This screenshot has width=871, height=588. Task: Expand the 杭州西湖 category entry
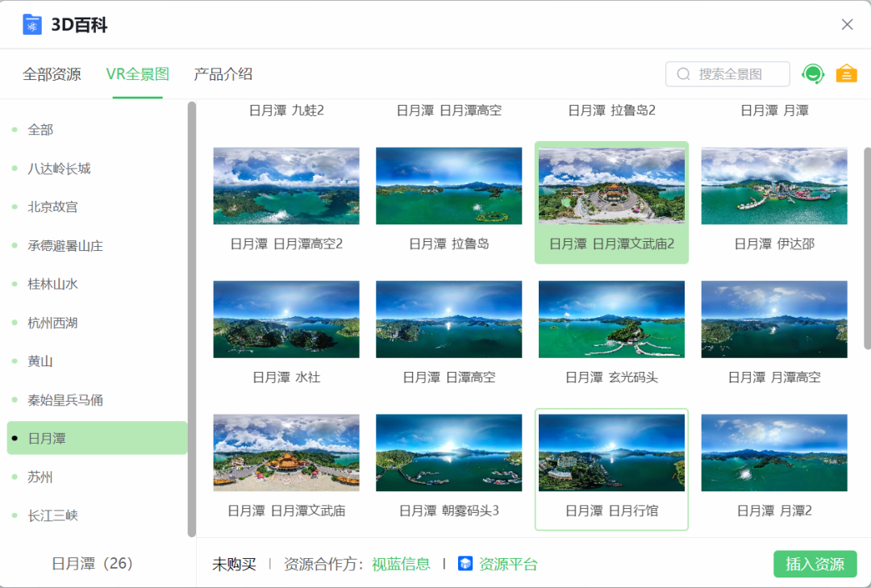(52, 323)
